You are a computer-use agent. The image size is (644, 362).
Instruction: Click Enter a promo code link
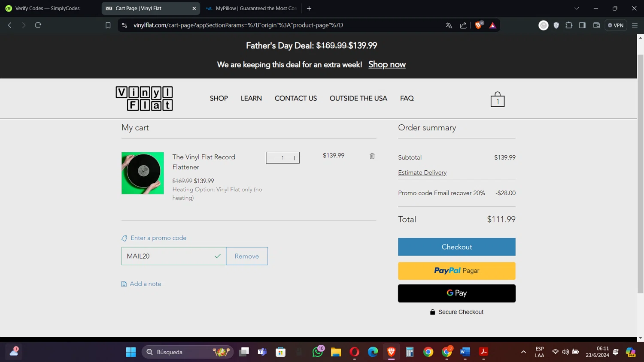(158, 238)
